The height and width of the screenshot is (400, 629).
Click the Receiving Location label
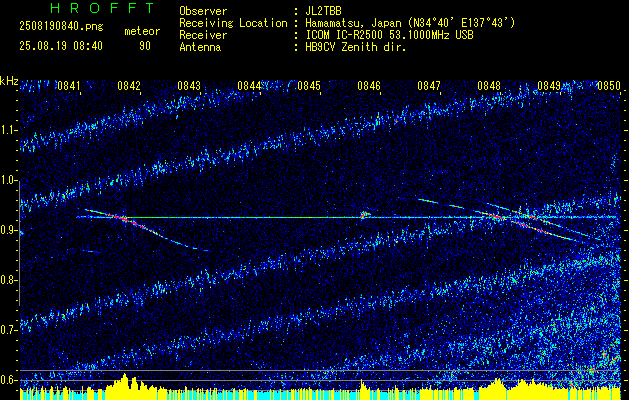233,23
